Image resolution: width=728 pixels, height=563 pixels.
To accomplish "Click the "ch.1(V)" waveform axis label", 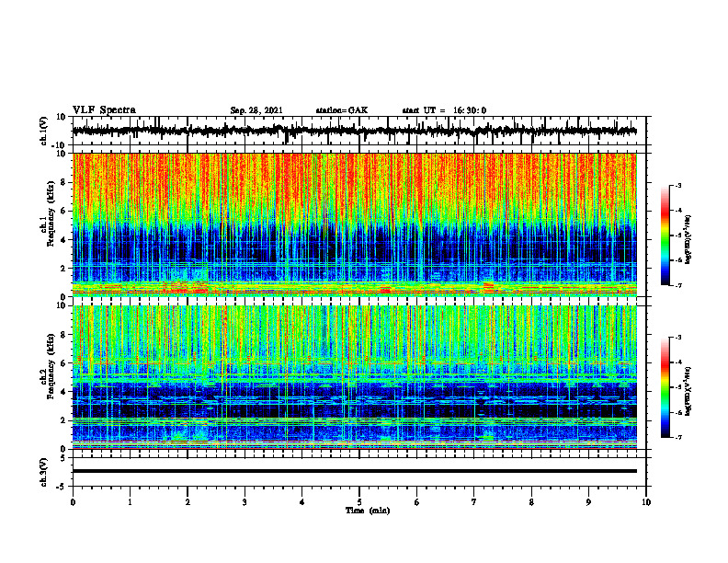I will 44,131.
